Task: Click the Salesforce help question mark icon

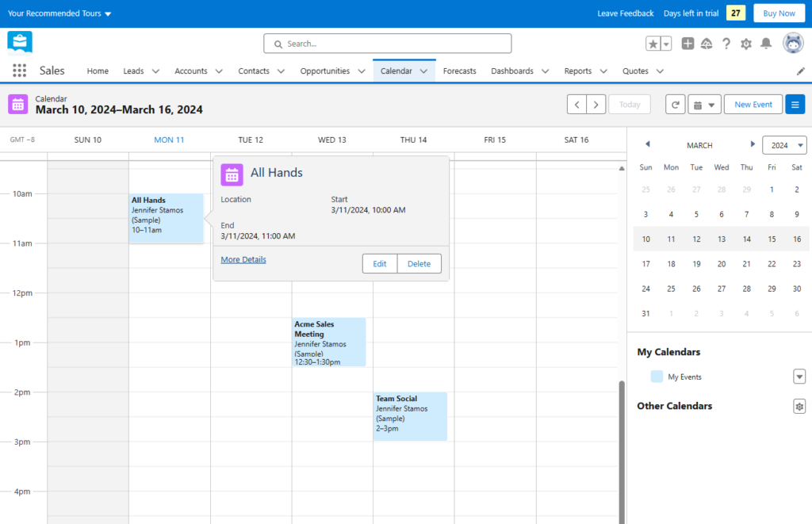Action: (726, 44)
